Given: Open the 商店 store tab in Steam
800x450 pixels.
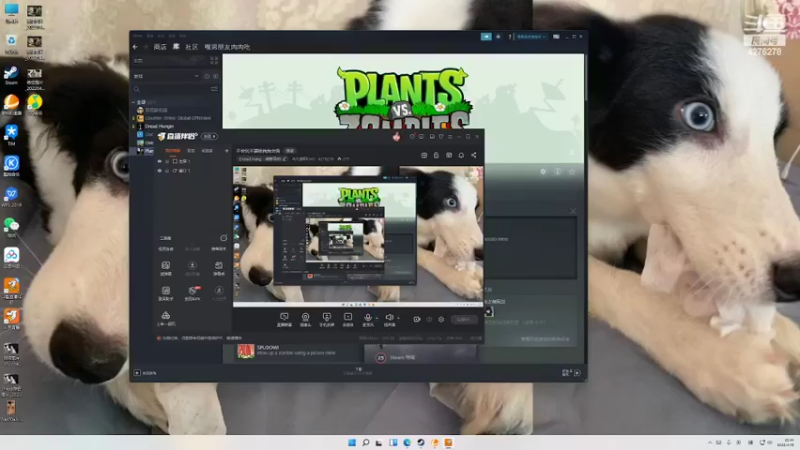Looking at the screenshot, I should click(160, 47).
